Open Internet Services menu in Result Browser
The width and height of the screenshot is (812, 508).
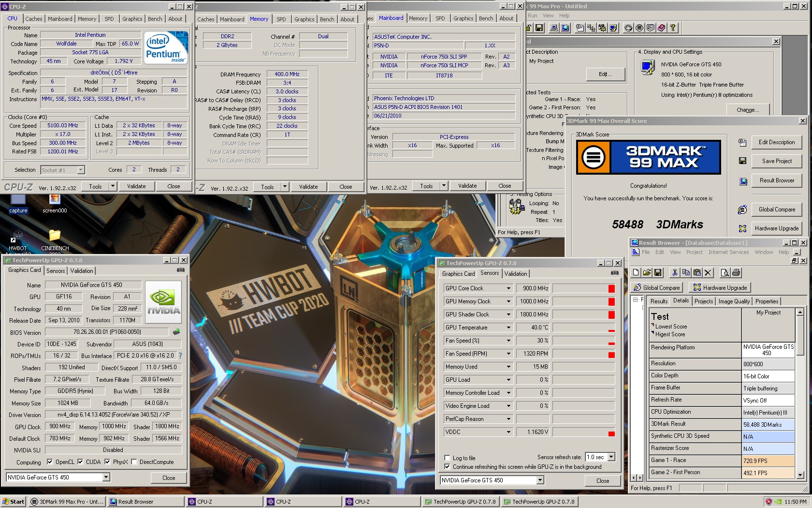728,252
